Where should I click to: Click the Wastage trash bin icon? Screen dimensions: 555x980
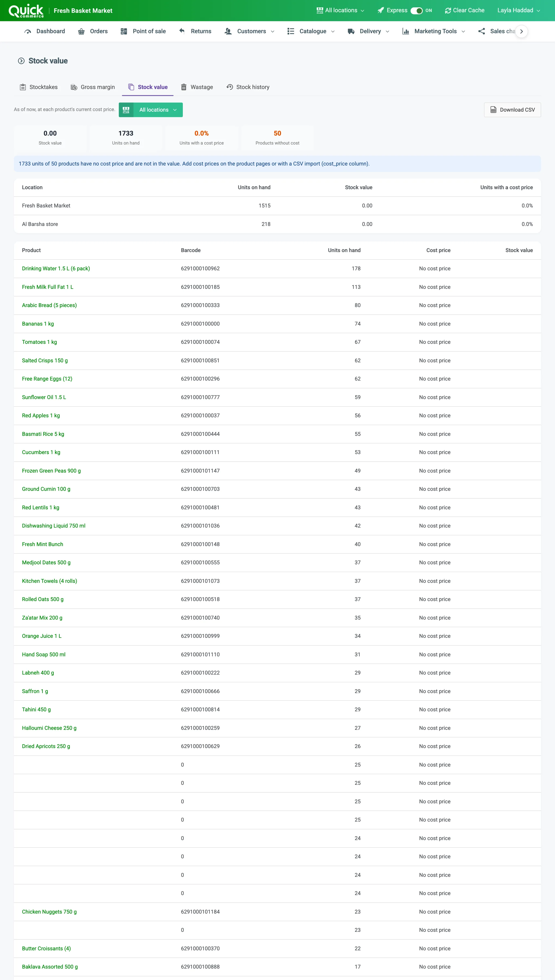click(184, 87)
